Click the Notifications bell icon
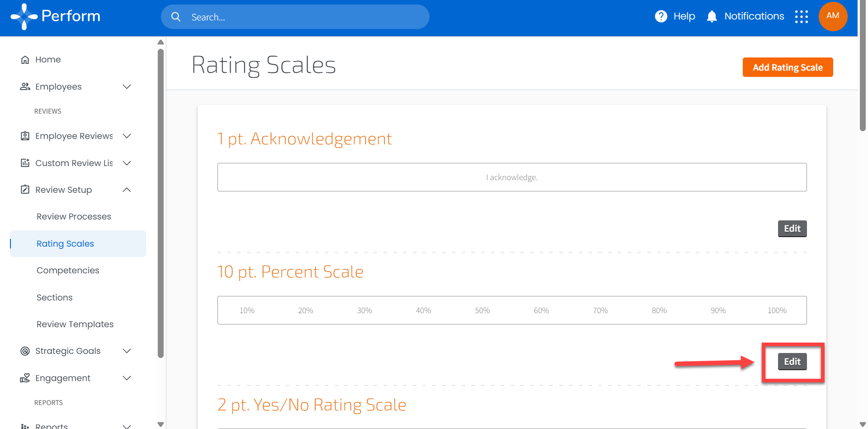Screen dimensions: 868x429 712,16
